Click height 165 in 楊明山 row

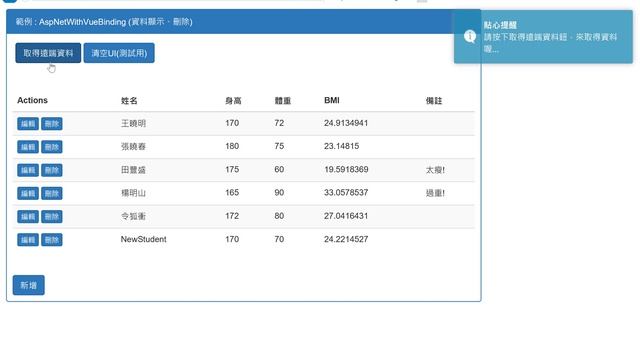(232, 193)
